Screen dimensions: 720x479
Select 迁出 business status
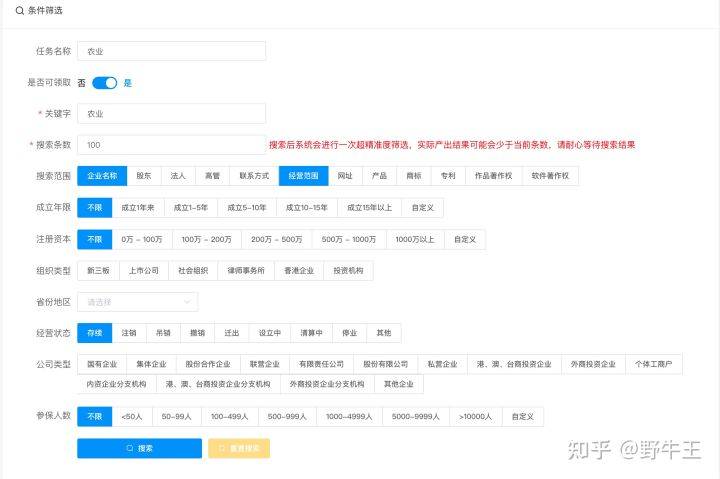[x=232, y=333]
